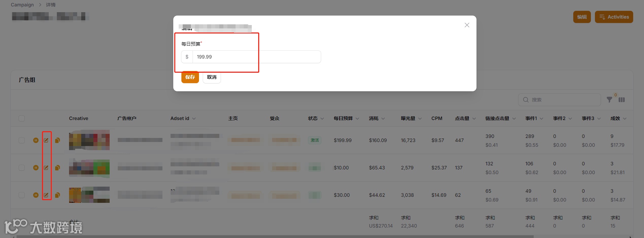
Task: Click the CPM column header
Action: (437, 118)
